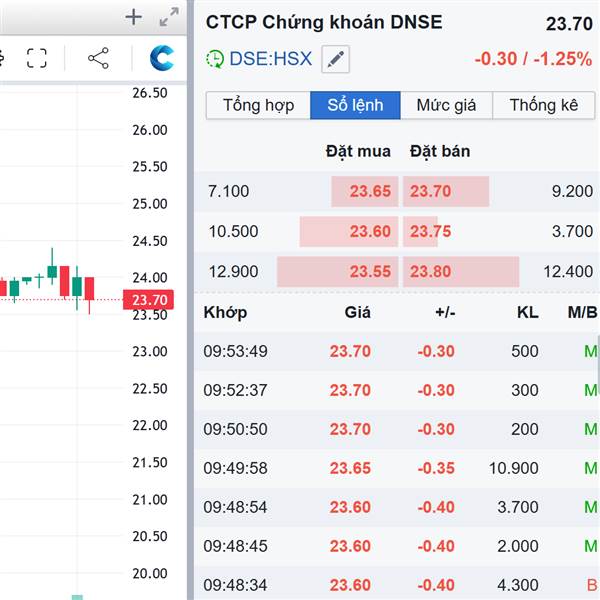Select the trade row at 09:53:49
Image resolution: width=600 pixels, height=600 pixels.
point(396,351)
